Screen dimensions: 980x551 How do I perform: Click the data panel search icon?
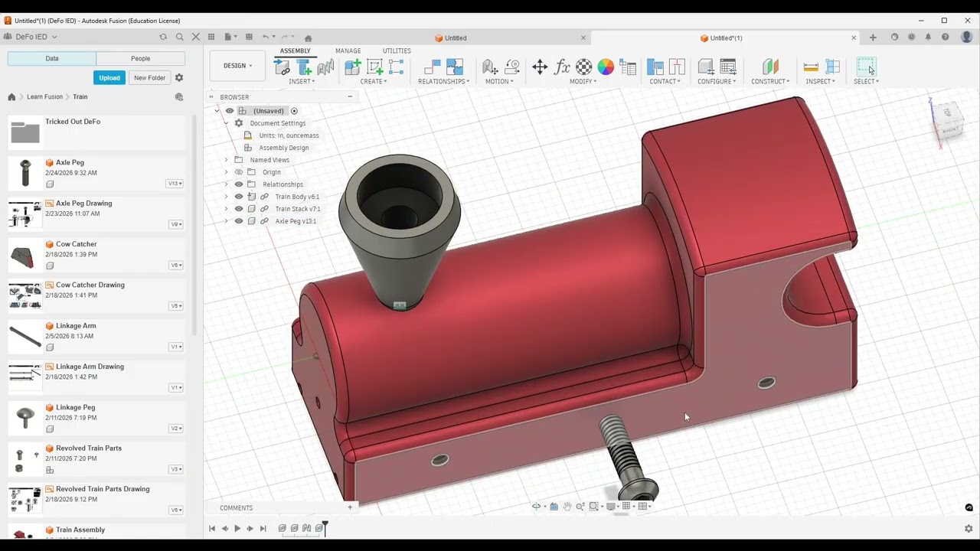click(180, 37)
